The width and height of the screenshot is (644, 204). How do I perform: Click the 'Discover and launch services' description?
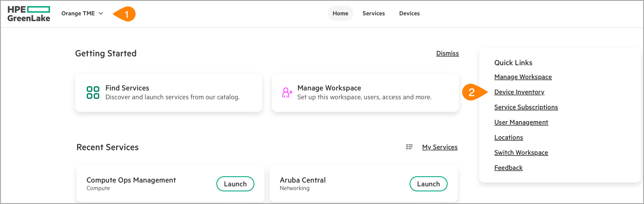tap(173, 97)
